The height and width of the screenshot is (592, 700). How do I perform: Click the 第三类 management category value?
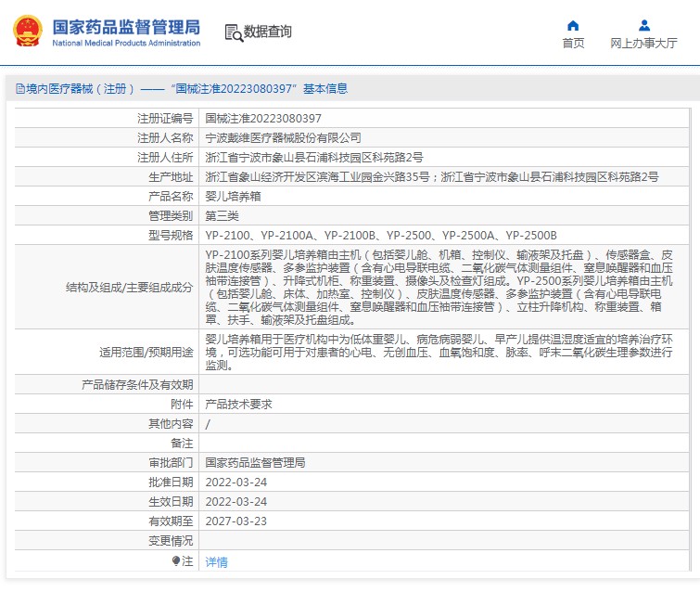[221, 216]
